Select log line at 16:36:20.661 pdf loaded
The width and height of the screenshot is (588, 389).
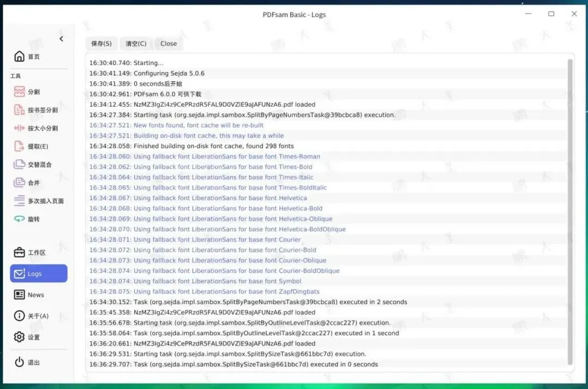pyautogui.click(x=326, y=343)
